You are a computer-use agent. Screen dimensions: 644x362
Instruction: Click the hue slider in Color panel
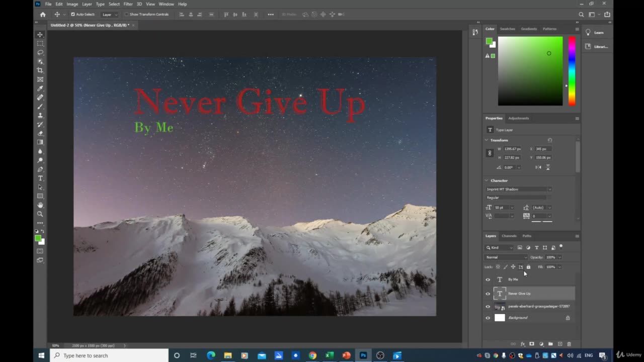pos(572,71)
